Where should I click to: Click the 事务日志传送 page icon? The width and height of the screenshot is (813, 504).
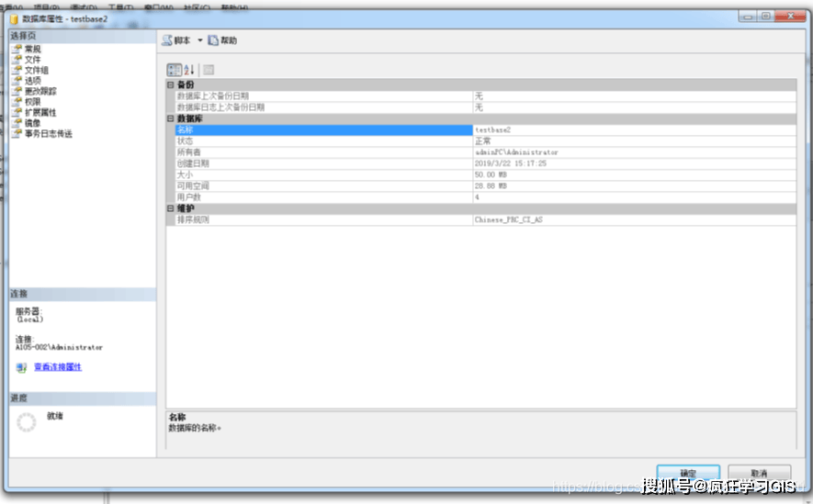[x=17, y=134]
